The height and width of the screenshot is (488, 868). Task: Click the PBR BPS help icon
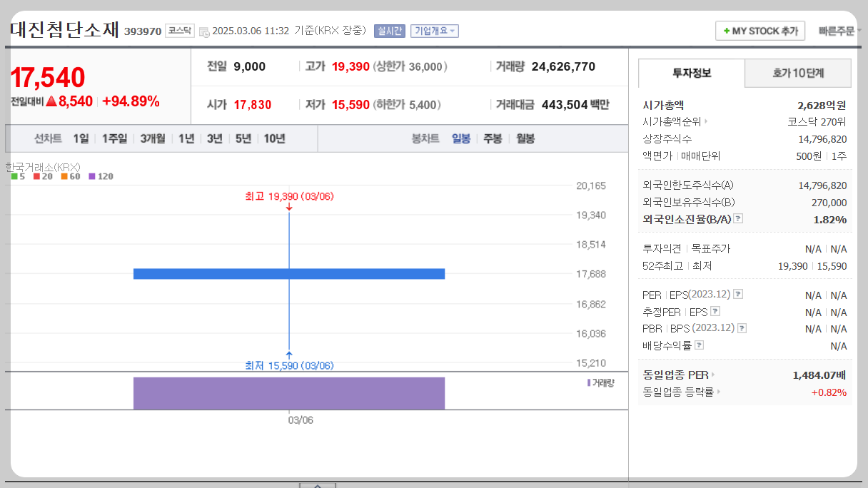(x=742, y=327)
